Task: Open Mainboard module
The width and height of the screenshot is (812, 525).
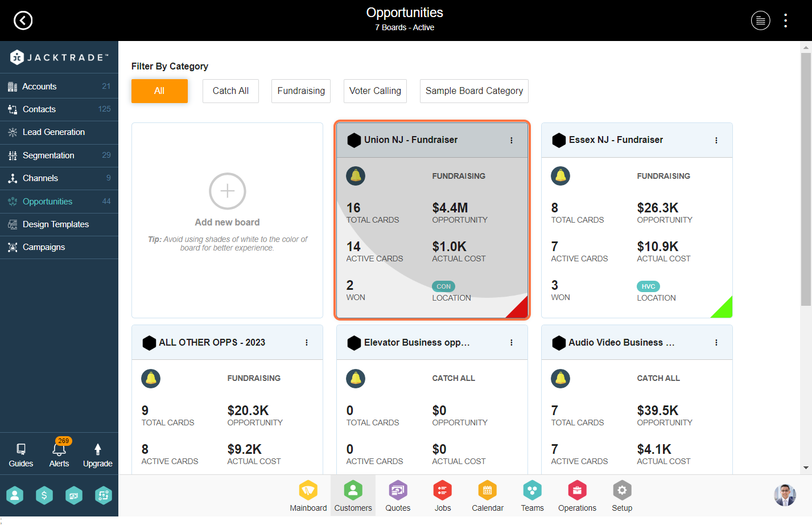Action: pos(308,496)
